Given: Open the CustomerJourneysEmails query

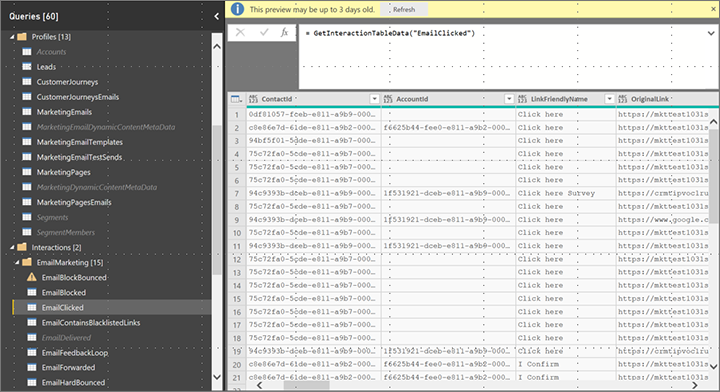Looking at the screenshot, I should (x=78, y=97).
